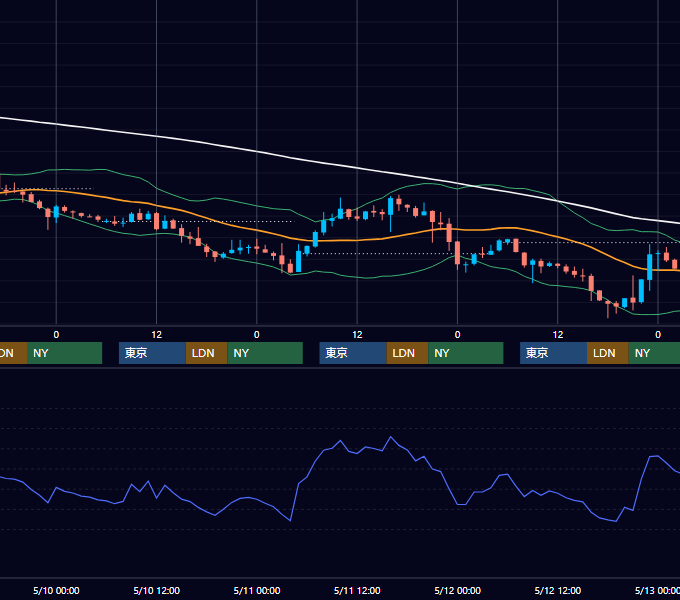Click the 5/12 12:00 date label
Viewport: 680px width, 600px height.
click(558, 590)
